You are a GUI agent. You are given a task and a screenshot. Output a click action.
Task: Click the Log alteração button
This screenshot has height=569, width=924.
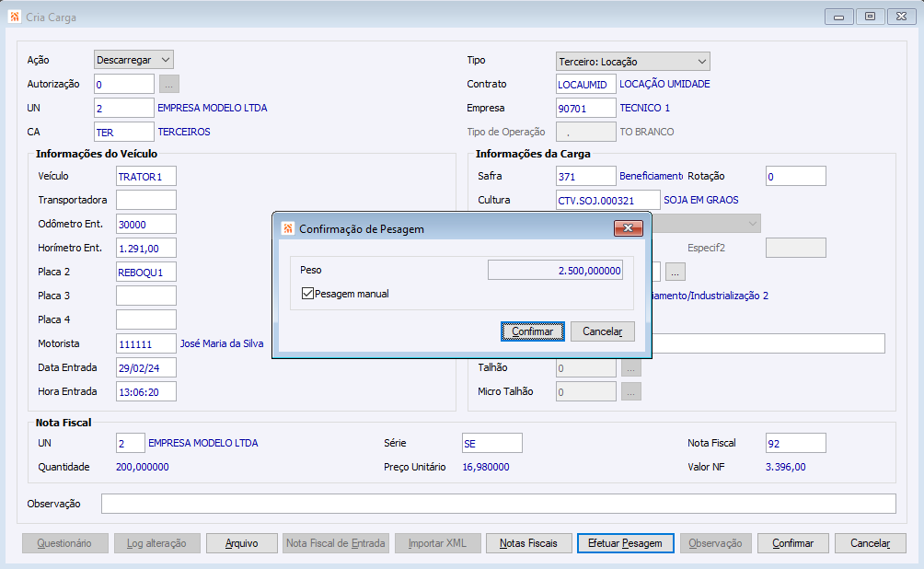click(156, 543)
